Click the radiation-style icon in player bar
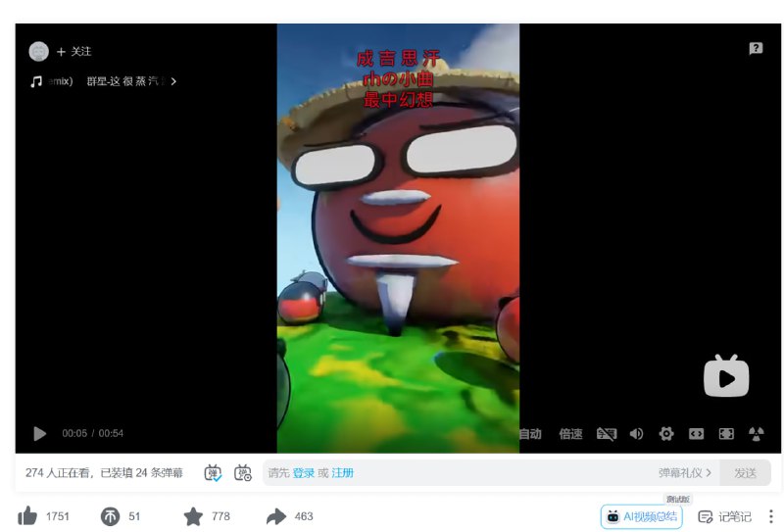This screenshot has height=532, width=784. (756, 433)
